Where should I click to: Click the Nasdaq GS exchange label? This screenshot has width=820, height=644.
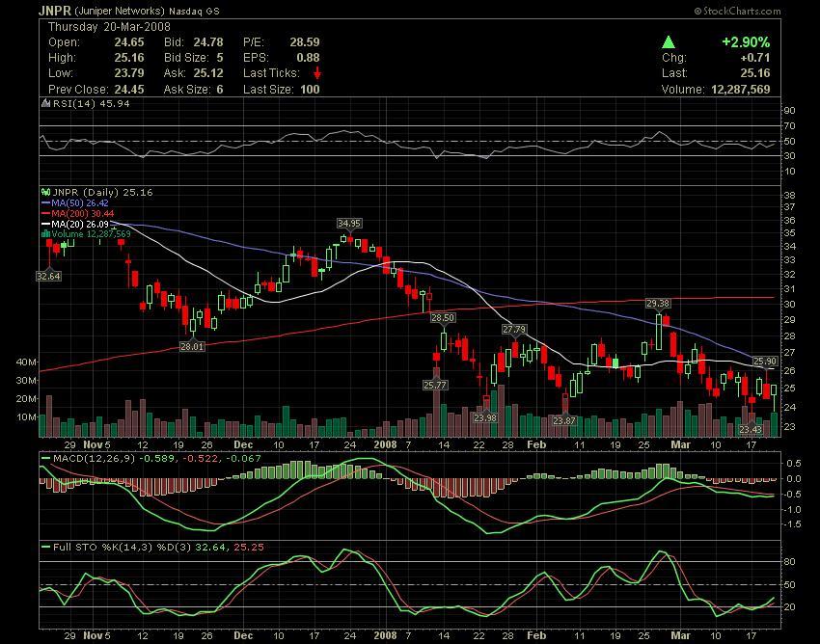pyautogui.click(x=194, y=11)
